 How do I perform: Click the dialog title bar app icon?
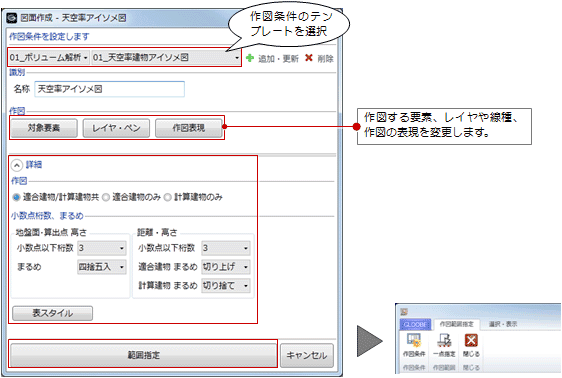[12, 18]
